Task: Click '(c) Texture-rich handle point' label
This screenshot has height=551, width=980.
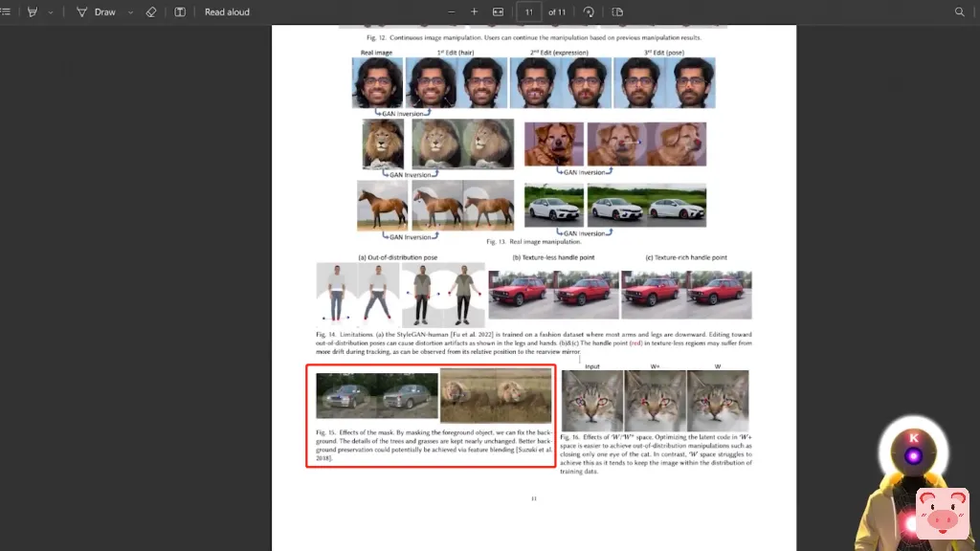Action: 686,257
